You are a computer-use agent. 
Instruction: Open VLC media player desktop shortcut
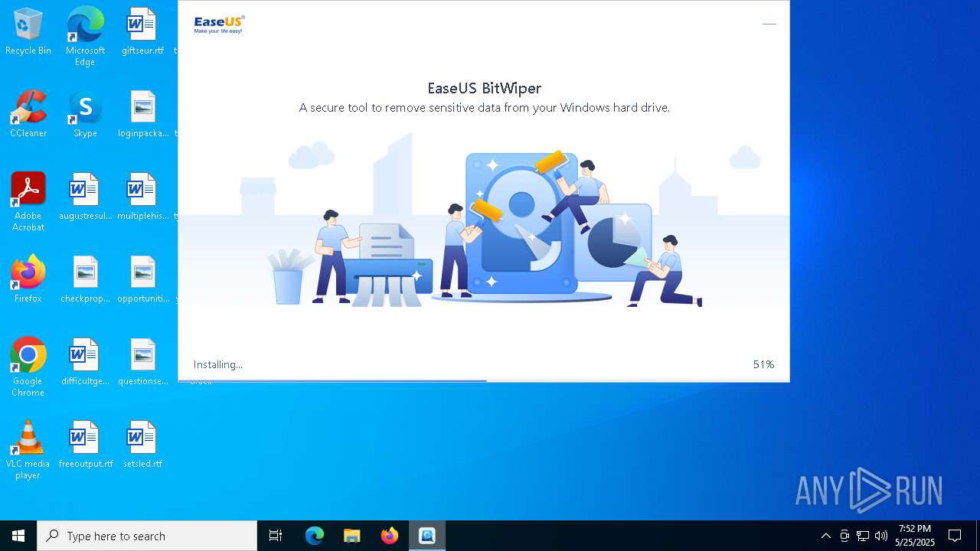[x=28, y=450]
